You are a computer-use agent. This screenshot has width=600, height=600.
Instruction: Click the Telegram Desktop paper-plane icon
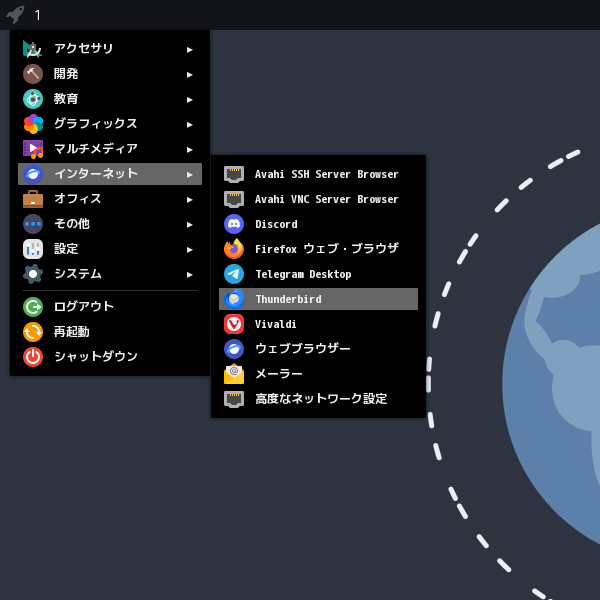[234, 274]
